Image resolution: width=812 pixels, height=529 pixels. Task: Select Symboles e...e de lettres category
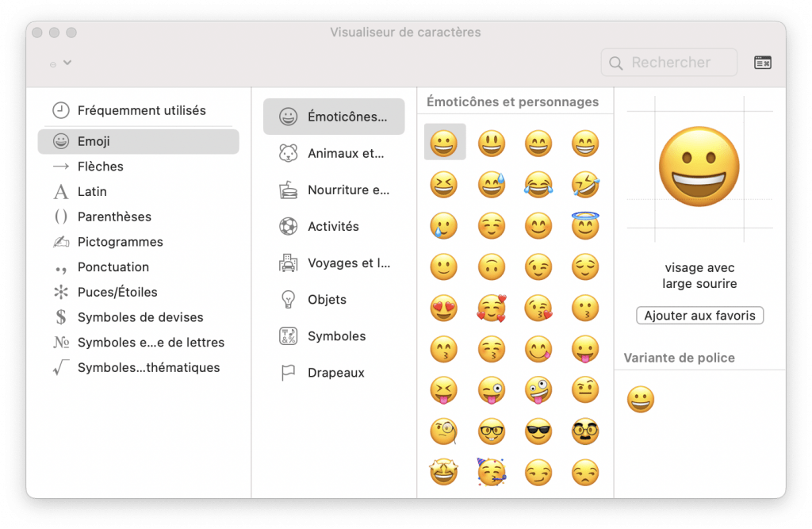[138, 343]
